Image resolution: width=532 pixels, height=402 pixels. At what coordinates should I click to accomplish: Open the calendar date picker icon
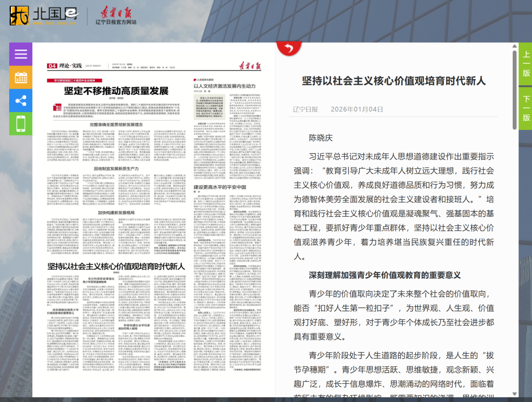[x=20, y=77]
